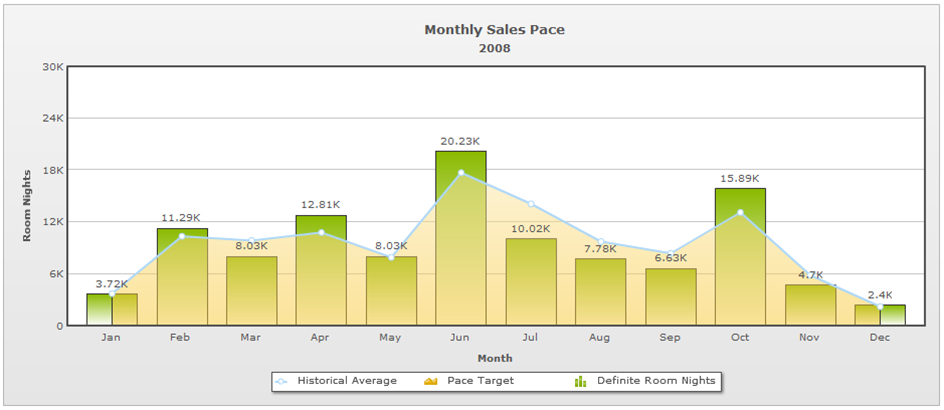Click the 2008 chart subtitle
The width and height of the screenshot is (944, 410).
tap(495, 48)
